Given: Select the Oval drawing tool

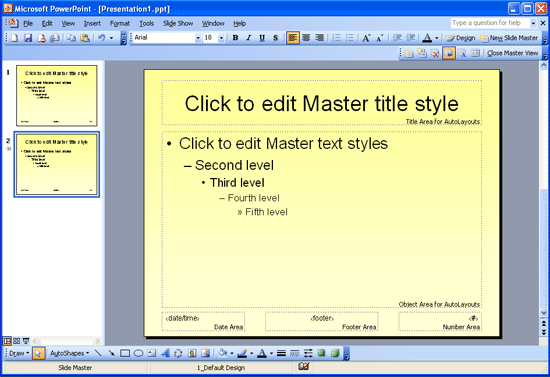Looking at the screenshot, I should pos(138,353).
